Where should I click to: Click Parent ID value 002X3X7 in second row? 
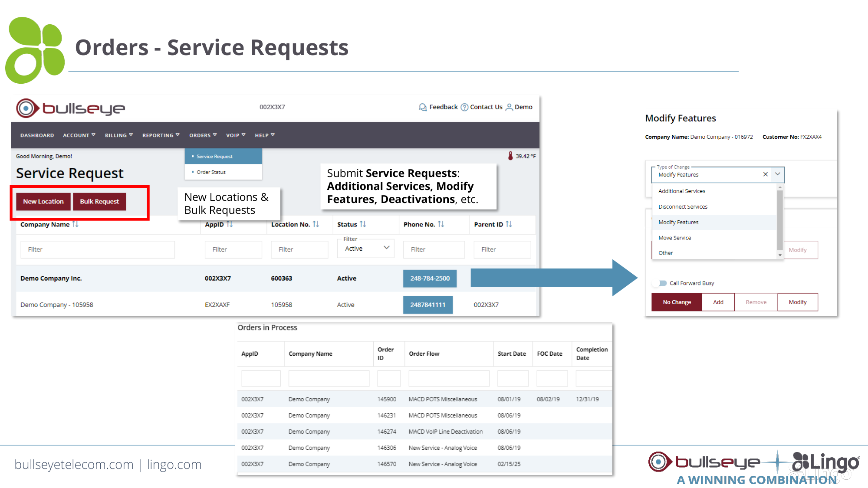[x=486, y=305]
